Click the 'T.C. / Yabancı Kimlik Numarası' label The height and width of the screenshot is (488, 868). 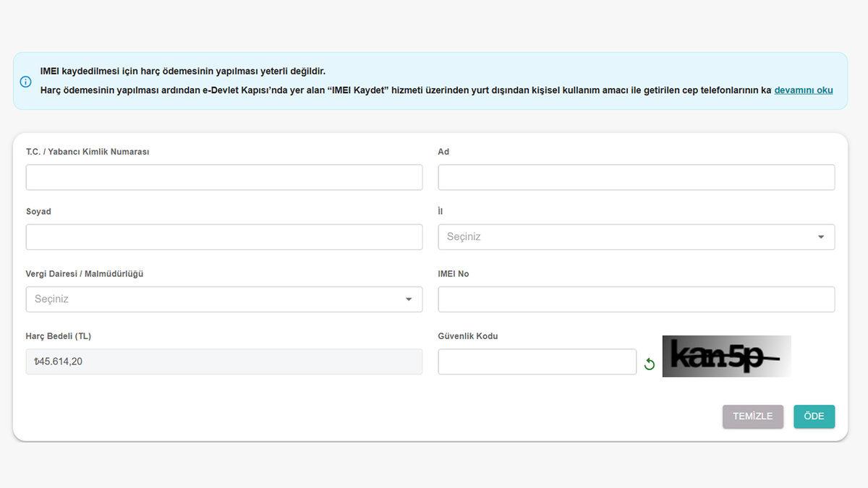click(88, 152)
